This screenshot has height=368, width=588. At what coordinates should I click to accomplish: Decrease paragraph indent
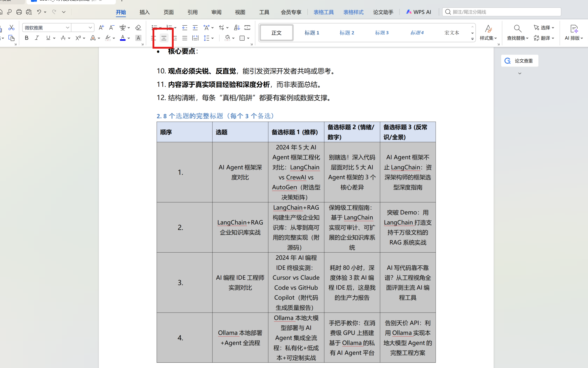185,27
